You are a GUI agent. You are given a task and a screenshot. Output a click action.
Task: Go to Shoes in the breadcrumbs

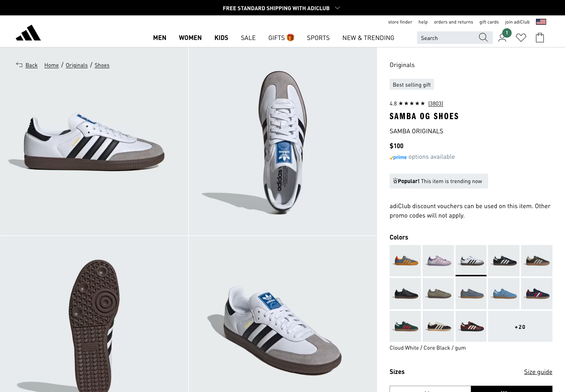pyautogui.click(x=102, y=65)
